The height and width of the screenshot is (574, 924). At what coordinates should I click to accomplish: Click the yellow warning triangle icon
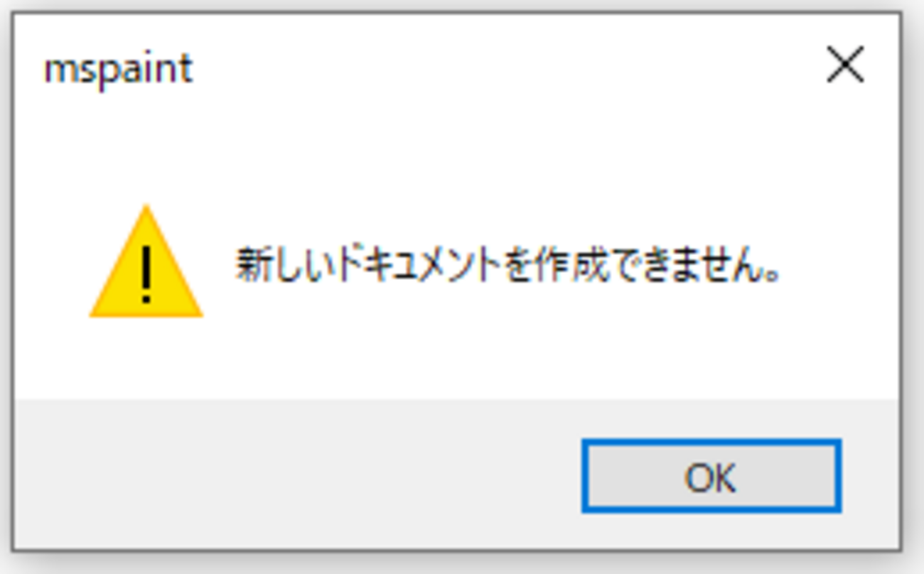tap(146, 262)
